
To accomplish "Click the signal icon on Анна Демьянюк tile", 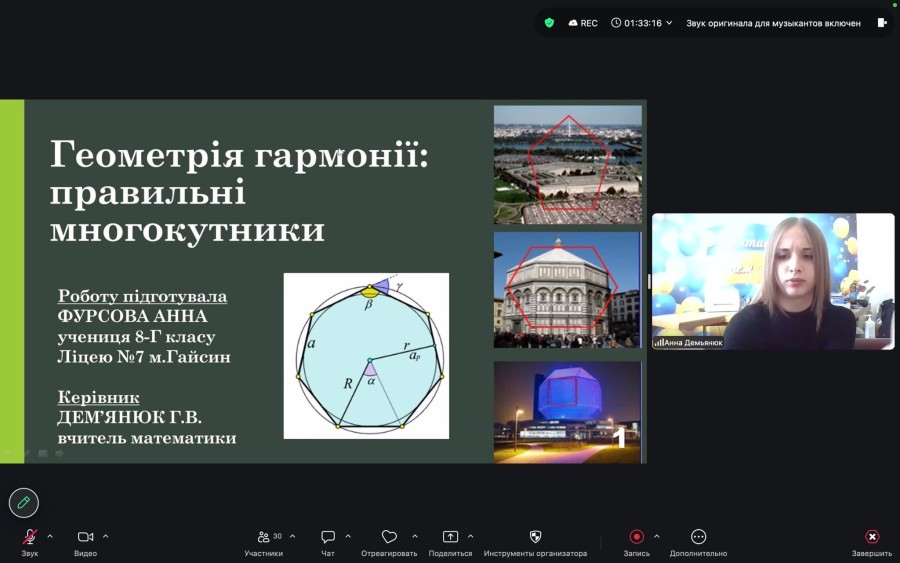I will pyautogui.click(x=658, y=343).
